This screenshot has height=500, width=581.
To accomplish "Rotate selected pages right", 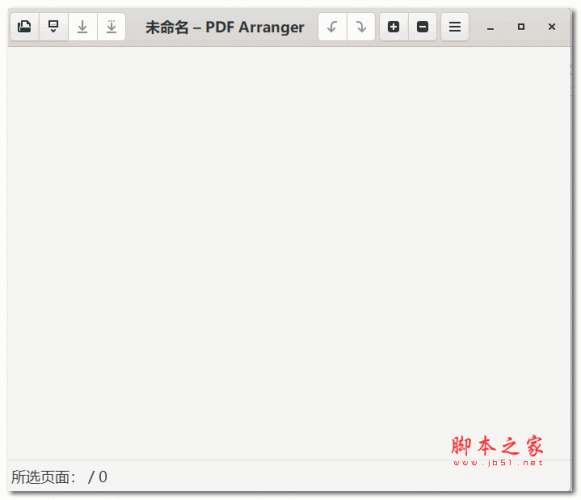I will pos(361,27).
